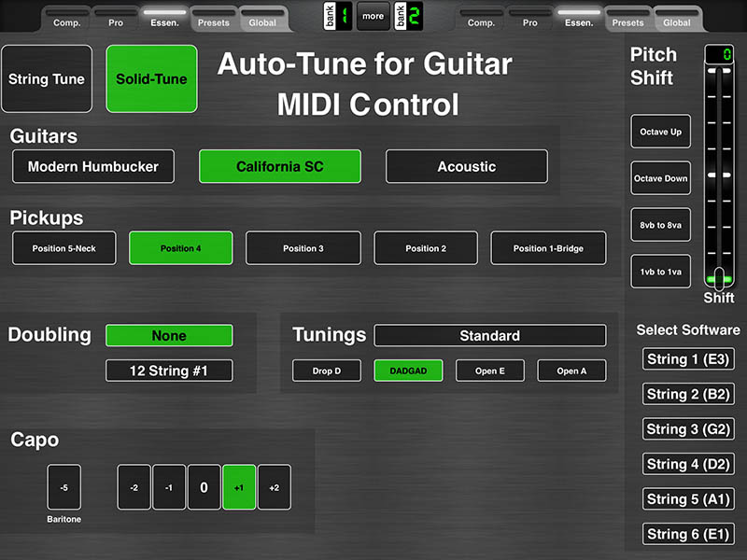747x560 pixels.
Task: Open the right-hand Presets tab
Action: (627, 20)
